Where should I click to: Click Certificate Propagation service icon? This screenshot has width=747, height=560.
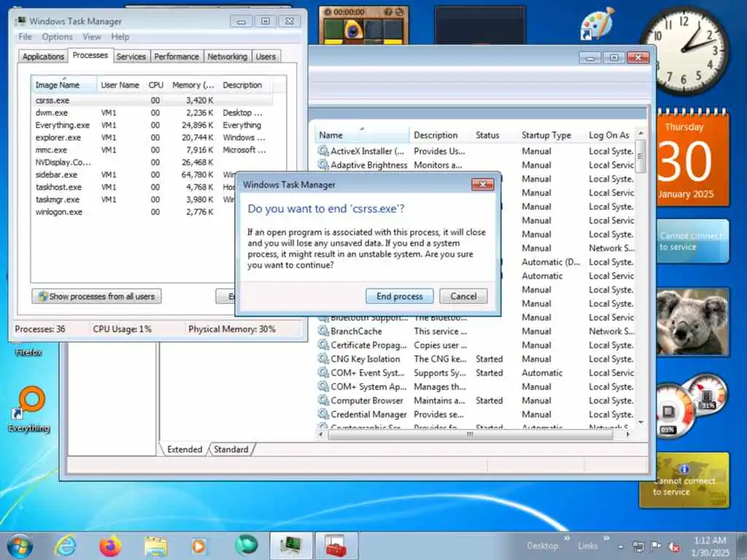pyautogui.click(x=323, y=345)
